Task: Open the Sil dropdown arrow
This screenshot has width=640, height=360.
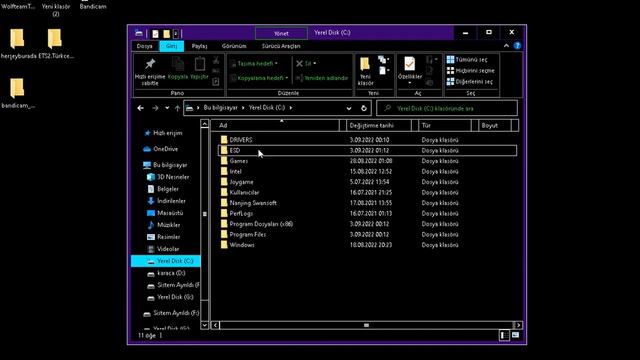Action: [x=315, y=64]
